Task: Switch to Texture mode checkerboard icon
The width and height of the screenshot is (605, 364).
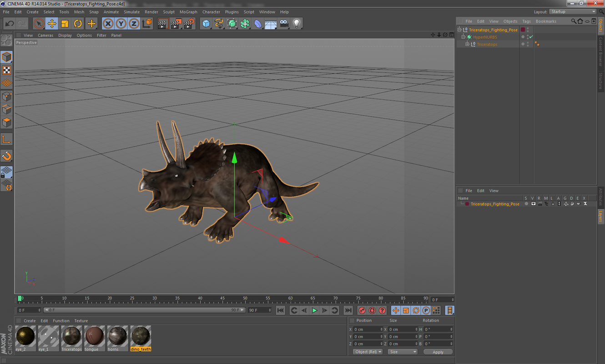Action: click(7, 70)
